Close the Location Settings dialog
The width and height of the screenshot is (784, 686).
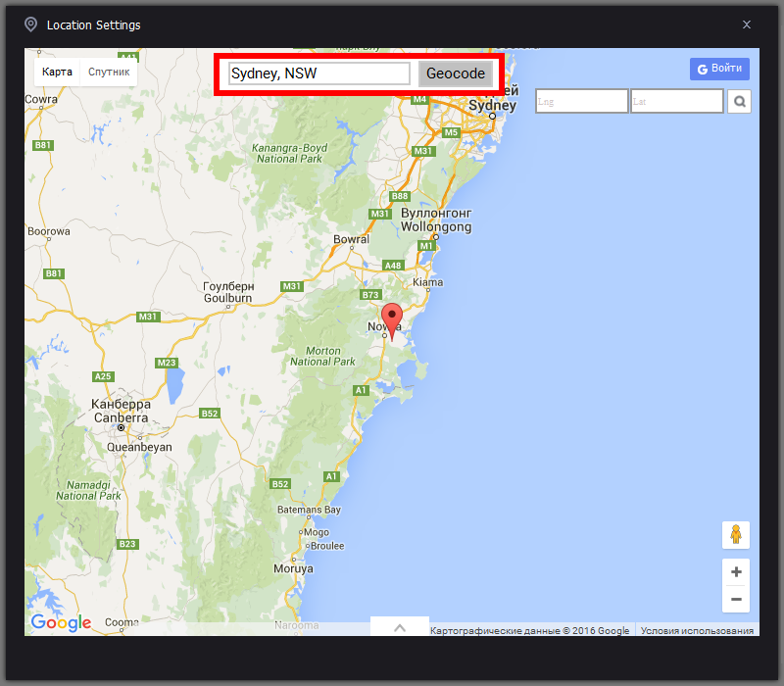click(747, 24)
